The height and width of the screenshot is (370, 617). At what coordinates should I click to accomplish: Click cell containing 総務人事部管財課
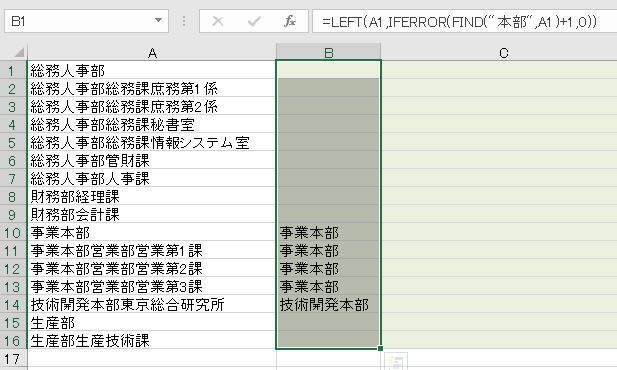152,161
